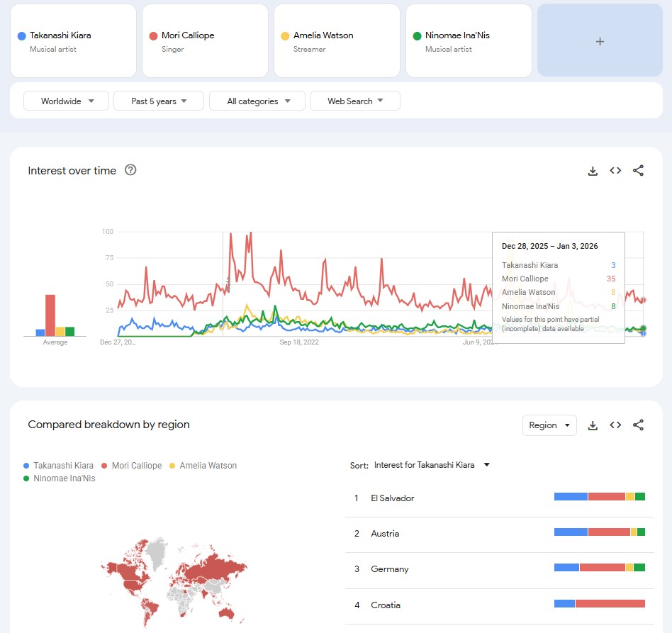
Task: Add a comparison term with the plus card
Action: (600, 40)
